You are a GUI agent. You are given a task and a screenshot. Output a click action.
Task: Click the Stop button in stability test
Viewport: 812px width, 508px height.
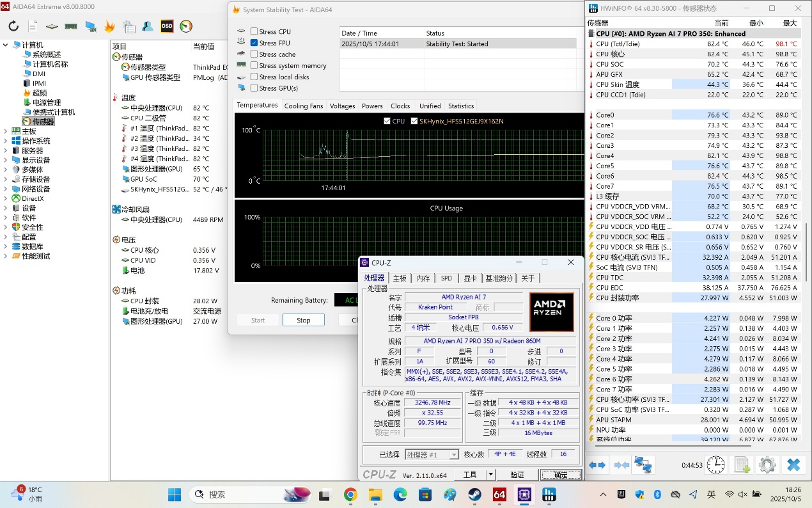(x=303, y=320)
